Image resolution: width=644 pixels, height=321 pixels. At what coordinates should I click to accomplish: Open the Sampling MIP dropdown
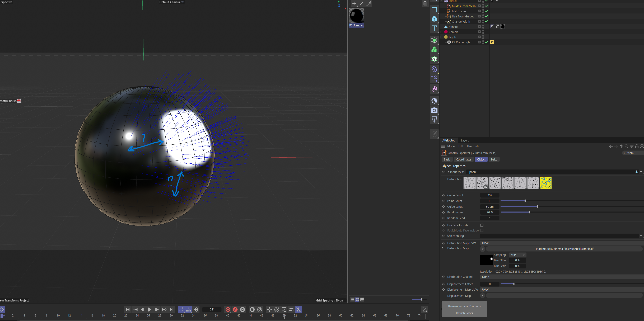point(517,255)
